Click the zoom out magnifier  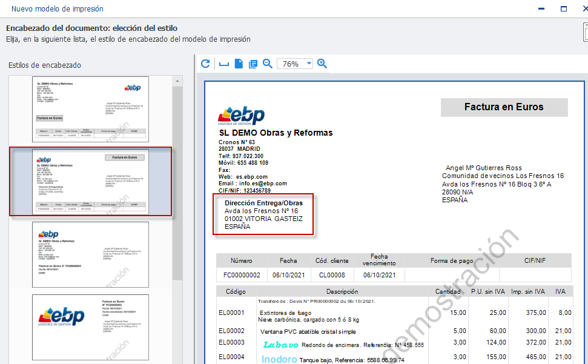268,64
